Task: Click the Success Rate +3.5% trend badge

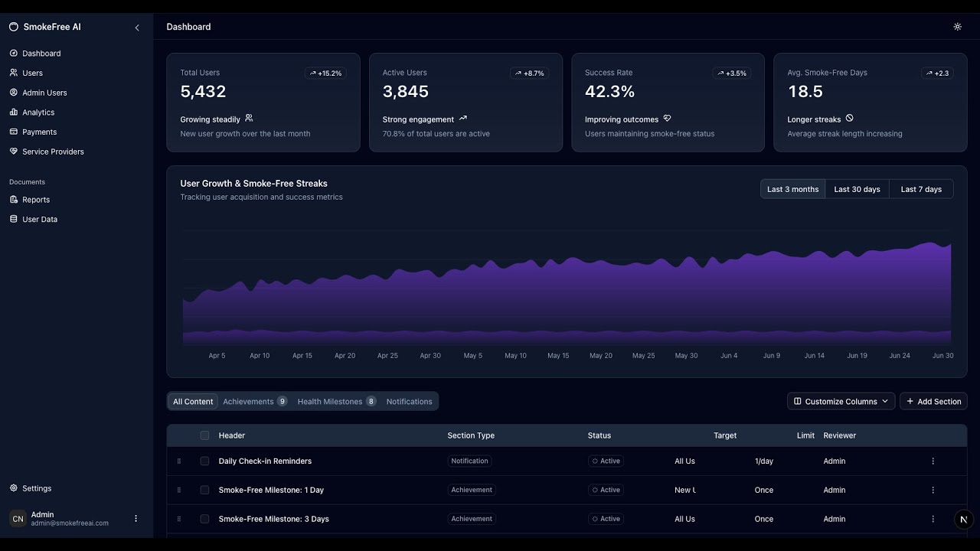Action: coord(730,73)
